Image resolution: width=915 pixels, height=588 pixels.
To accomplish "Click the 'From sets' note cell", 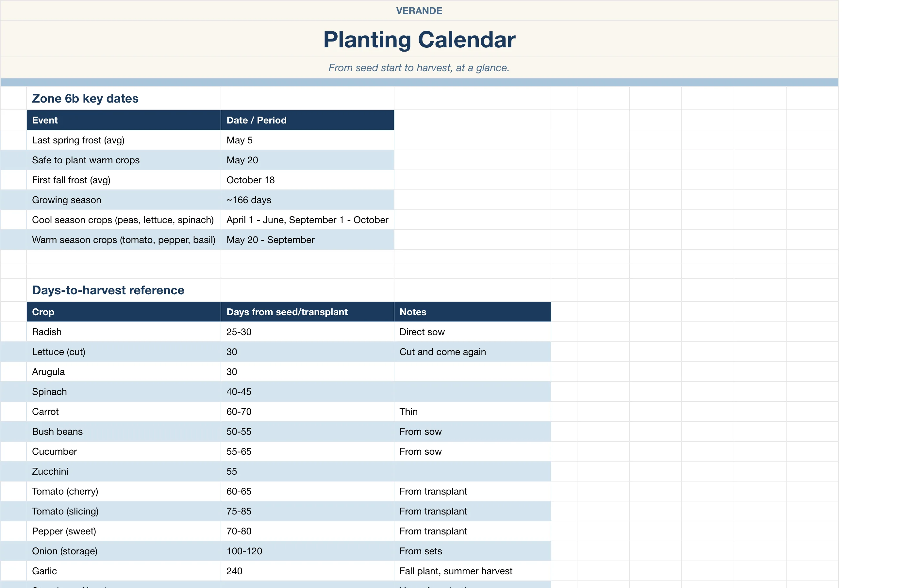I will click(472, 551).
